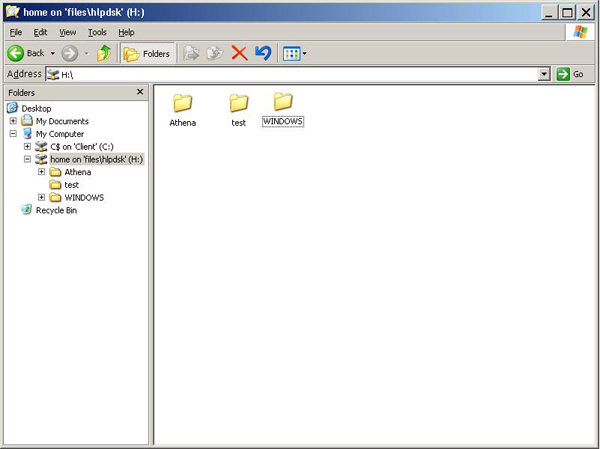Click the Go button
This screenshot has height=449, width=600.
[x=570, y=74]
